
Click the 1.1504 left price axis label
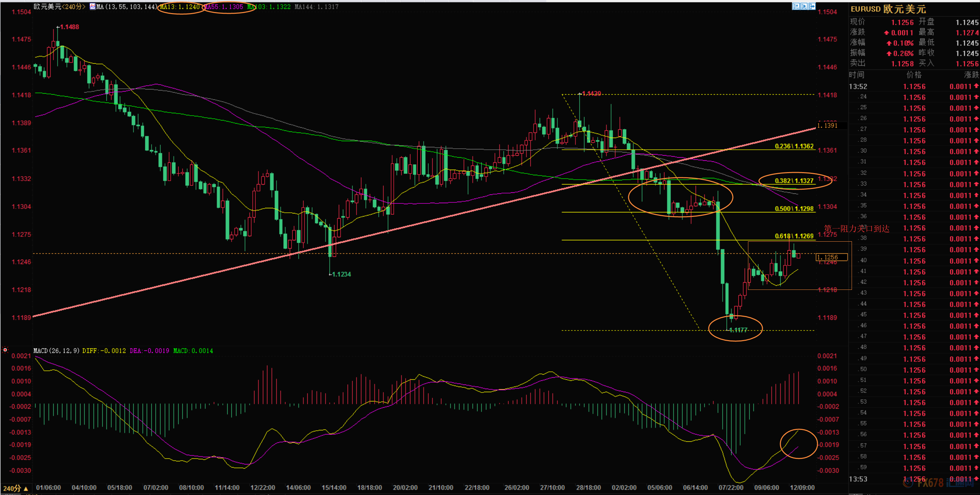(21, 12)
